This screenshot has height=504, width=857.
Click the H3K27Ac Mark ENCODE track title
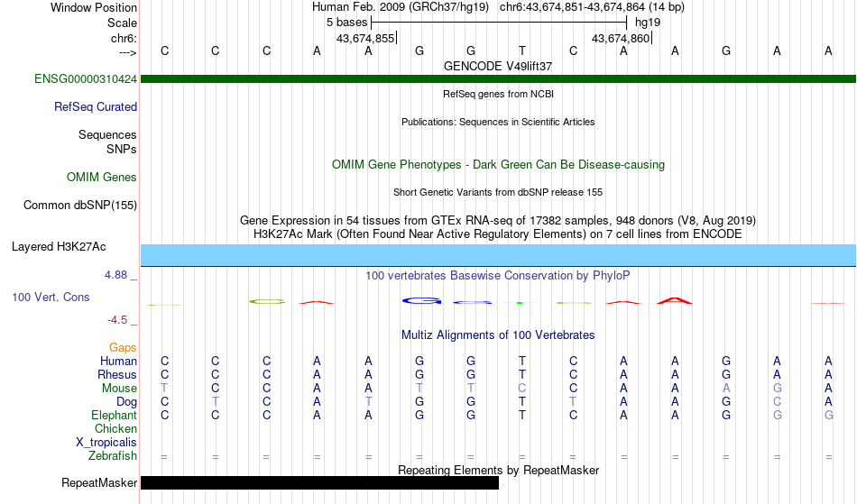(498, 234)
